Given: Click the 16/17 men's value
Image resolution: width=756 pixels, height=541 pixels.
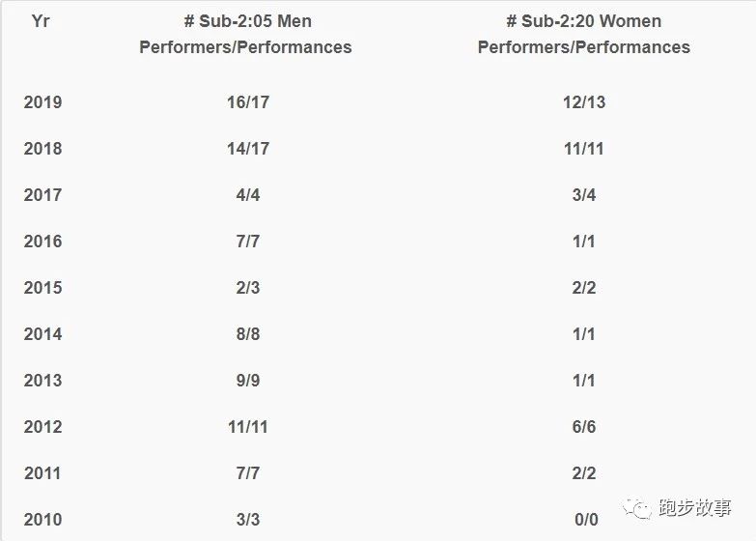Looking at the screenshot, I should tap(247, 101).
